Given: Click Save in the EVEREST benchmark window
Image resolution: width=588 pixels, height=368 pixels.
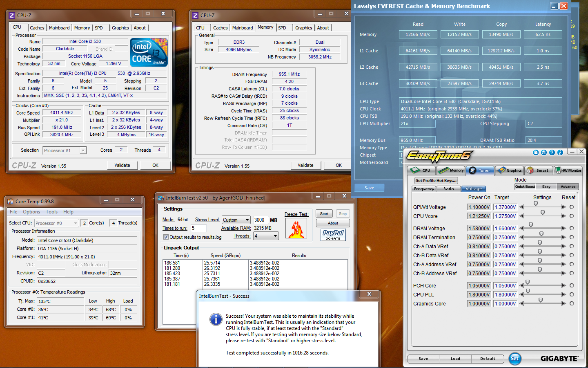Looking at the screenshot, I should (x=369, y=188).
